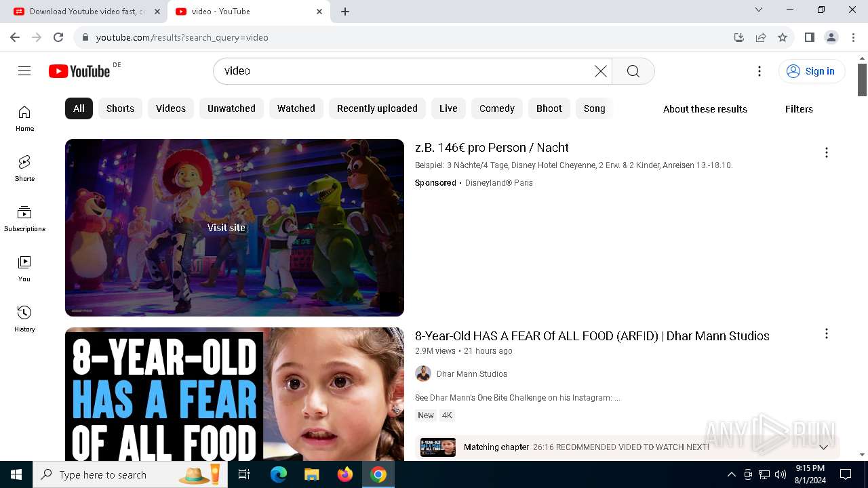Open the 8-Year-Old HAS A FEAR video title

click(x=592, y=336)
